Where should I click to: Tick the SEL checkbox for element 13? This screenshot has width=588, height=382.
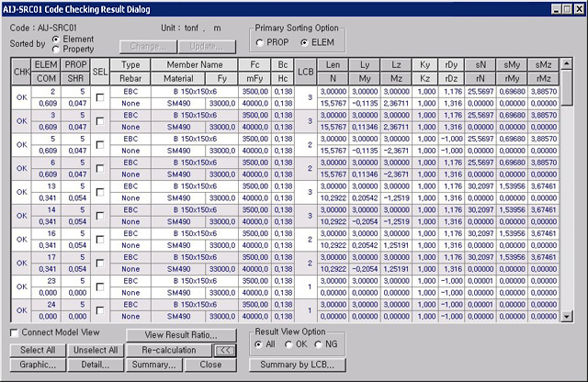99,189
